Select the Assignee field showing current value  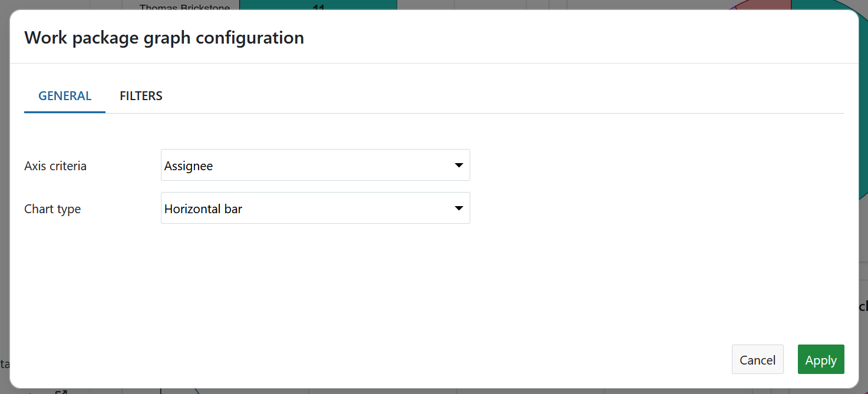tap(265, 165)
